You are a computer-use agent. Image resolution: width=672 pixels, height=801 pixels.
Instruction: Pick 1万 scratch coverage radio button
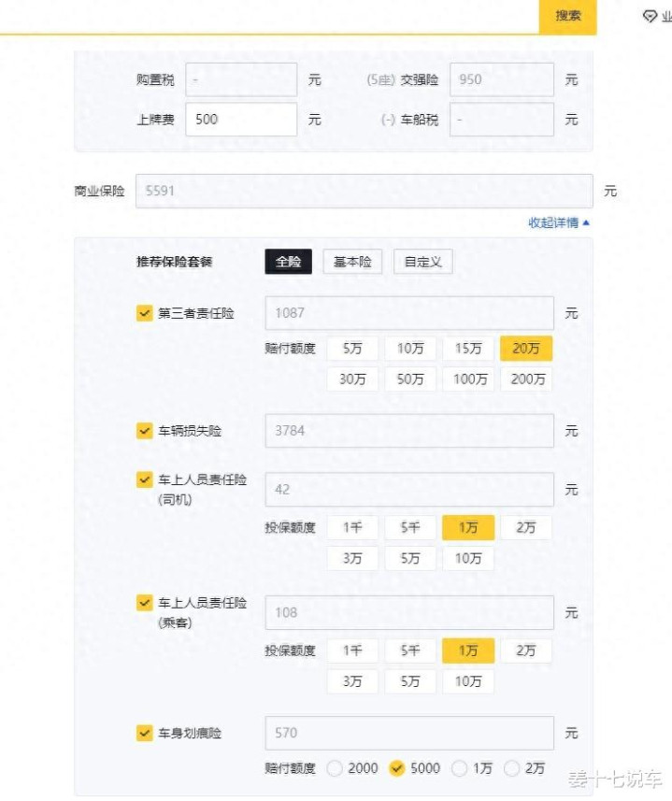[460, 768]
